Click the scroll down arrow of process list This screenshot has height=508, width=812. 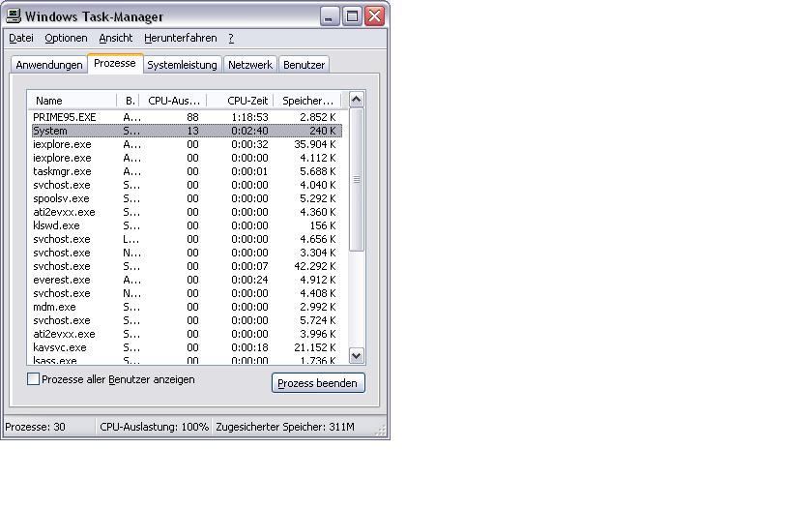click(357, 356)
